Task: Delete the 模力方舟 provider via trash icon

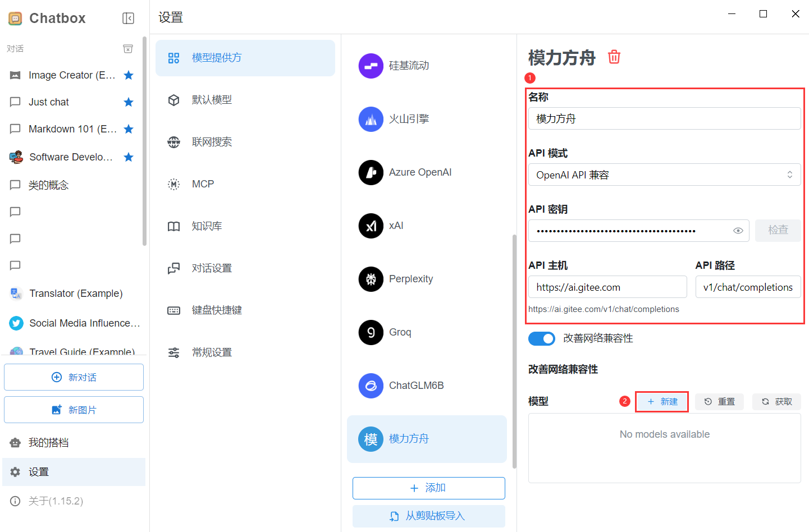Action: pos(614,57)
